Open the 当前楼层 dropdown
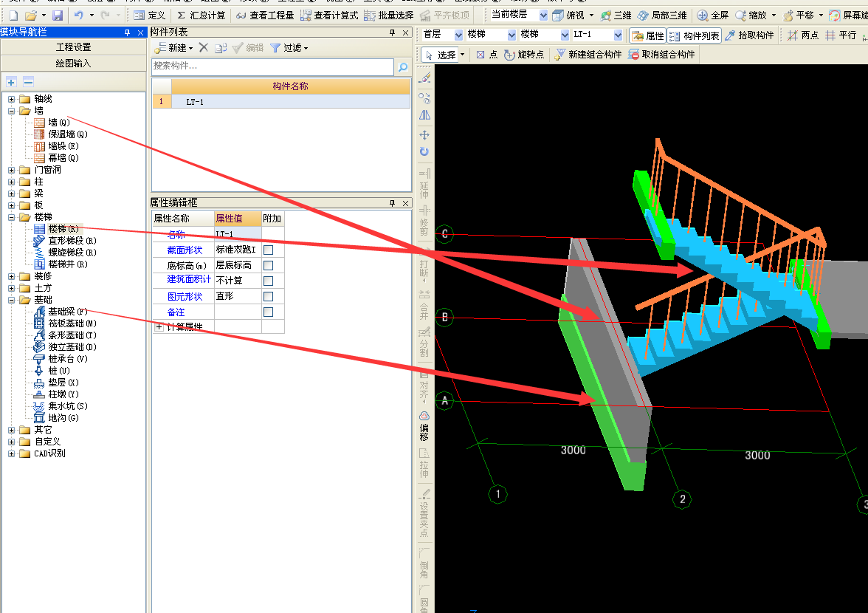The image size is (868, 613). [543, 15]
